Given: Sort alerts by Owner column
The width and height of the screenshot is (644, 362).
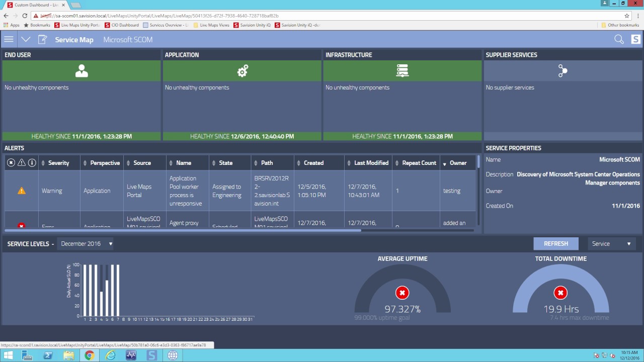Looking at the screenshot, I should click(x=458, y=163).
